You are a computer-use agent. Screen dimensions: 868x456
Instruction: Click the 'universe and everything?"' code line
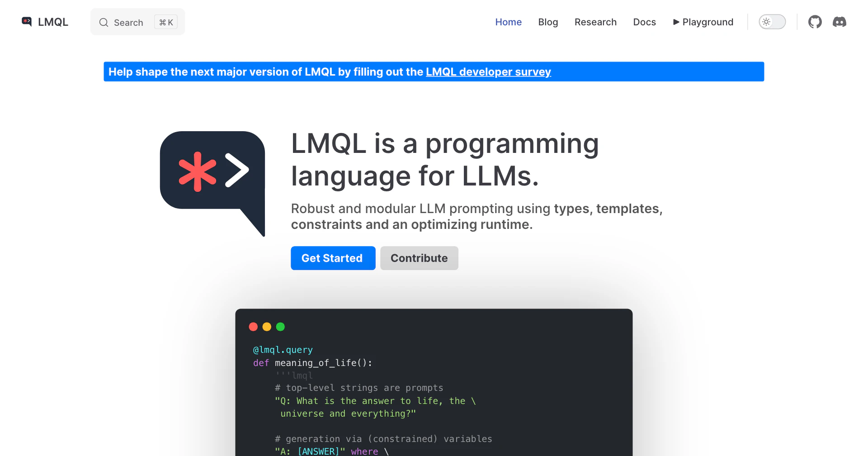click(x=348, y=413)
